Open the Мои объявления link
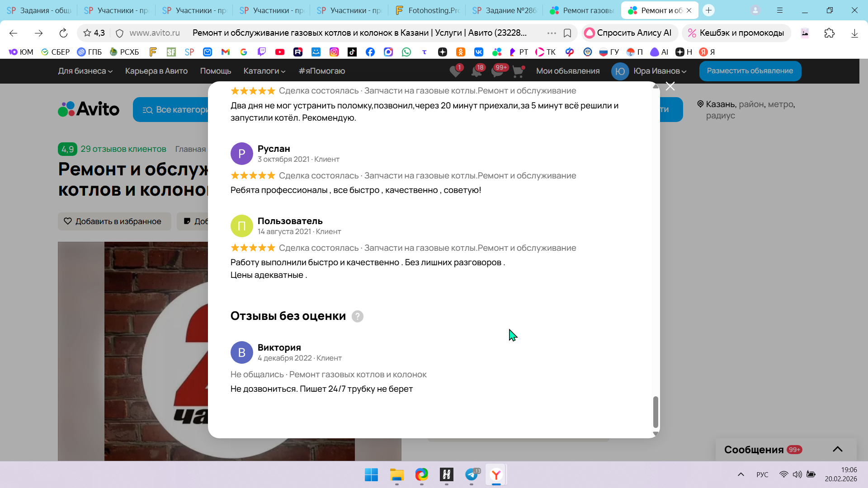This screenshot has width=868, height=488. [x=568, y=71]
